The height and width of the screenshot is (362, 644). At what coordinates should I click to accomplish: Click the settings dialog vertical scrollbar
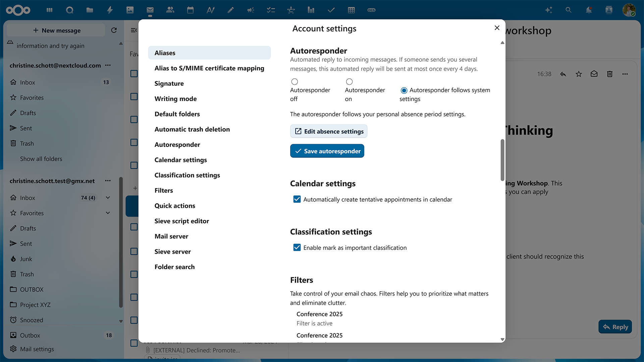(502, 160)
